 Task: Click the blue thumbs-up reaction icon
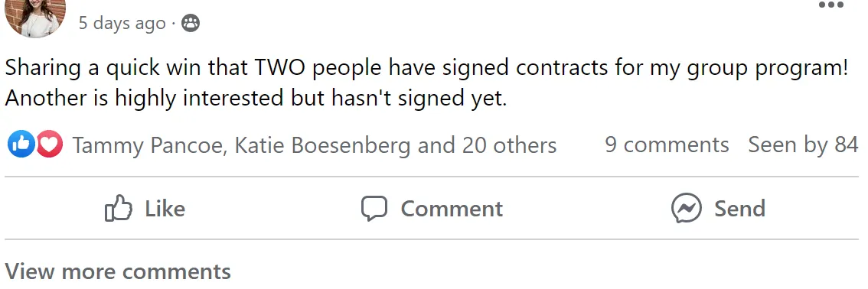[x=21, y=144]
